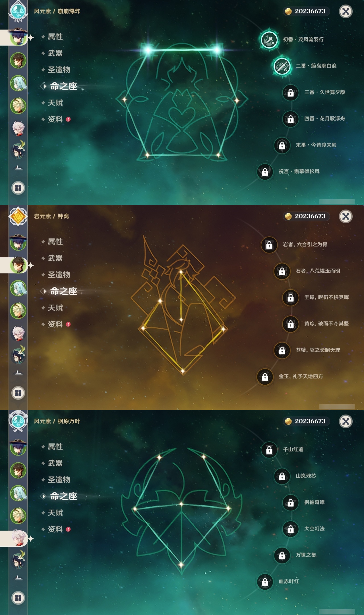
Task: Open 资料 with the red alert in the Kazuha panel
Action: pos(55,529)
